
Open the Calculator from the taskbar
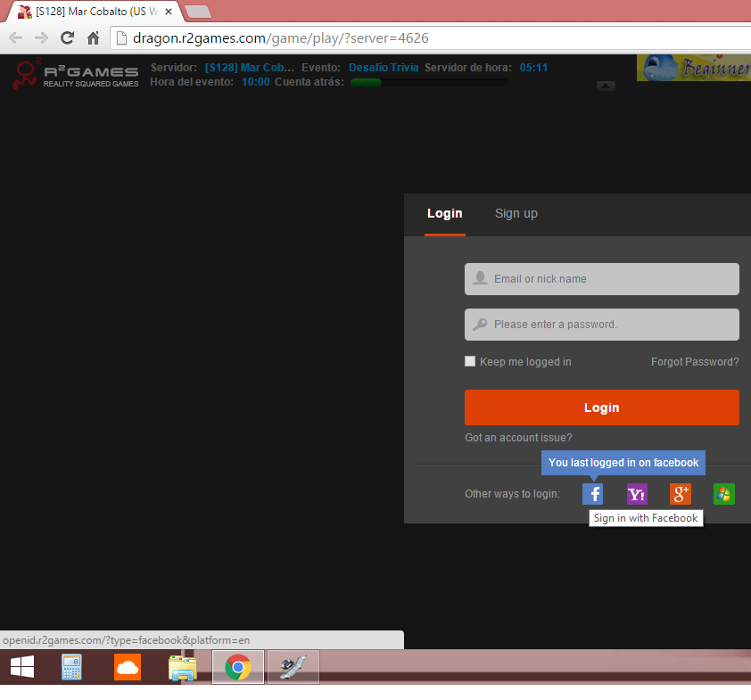(72, 667)
